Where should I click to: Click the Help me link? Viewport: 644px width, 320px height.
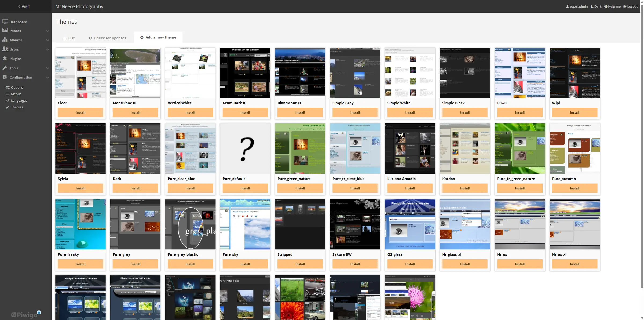coord(612,6)
